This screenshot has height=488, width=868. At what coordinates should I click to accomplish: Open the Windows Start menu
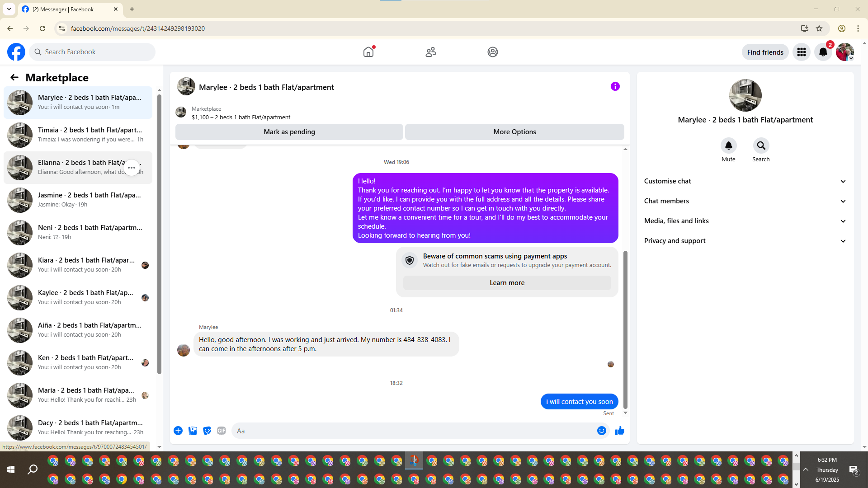(11, 470)
